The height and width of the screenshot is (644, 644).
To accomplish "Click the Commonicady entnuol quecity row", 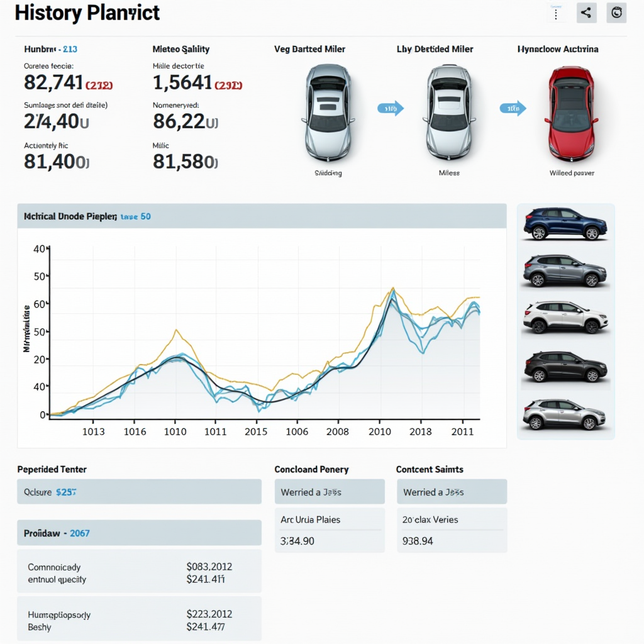I will click(x=139, y=573).
